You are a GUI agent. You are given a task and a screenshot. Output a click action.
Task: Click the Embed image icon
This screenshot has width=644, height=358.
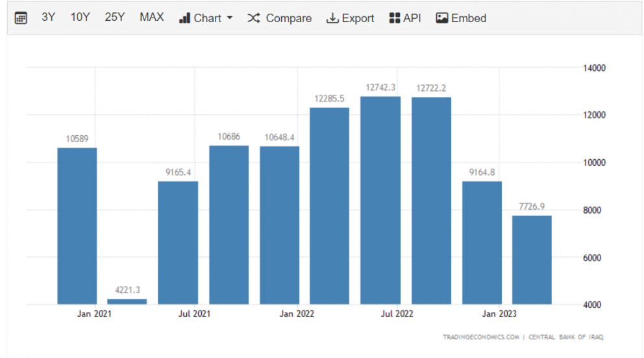tap(442, 18)
